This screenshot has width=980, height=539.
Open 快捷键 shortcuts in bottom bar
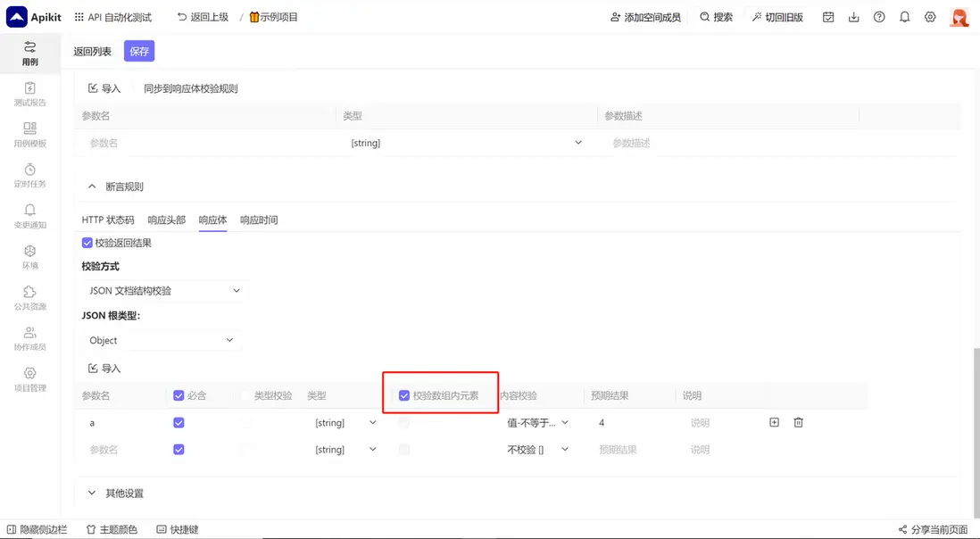[x=177, y=530]
